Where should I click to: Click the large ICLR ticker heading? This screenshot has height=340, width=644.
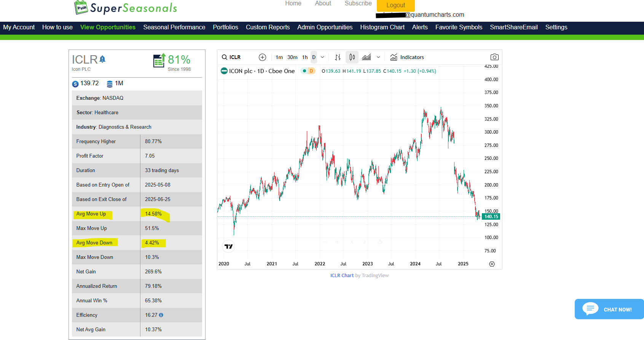[x=85, y=59]
